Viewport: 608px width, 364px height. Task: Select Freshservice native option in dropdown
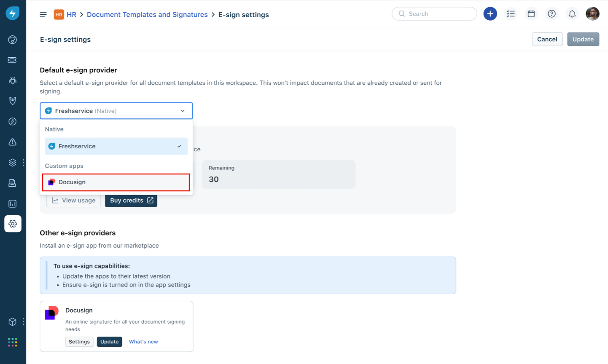point(116,146)
